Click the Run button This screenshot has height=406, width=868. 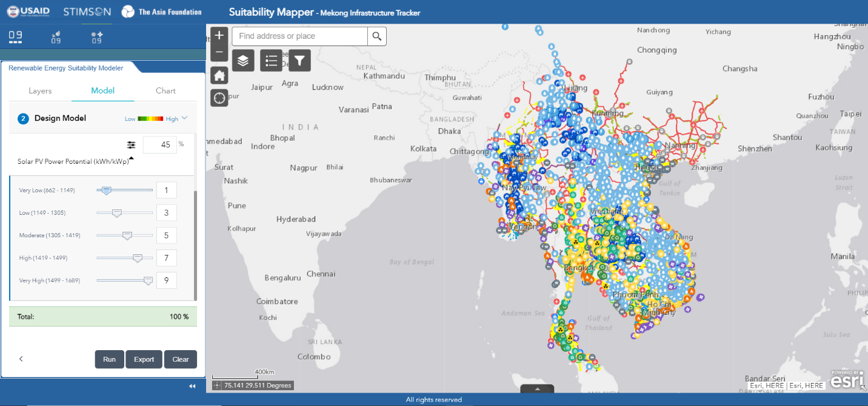pos(109,359)
